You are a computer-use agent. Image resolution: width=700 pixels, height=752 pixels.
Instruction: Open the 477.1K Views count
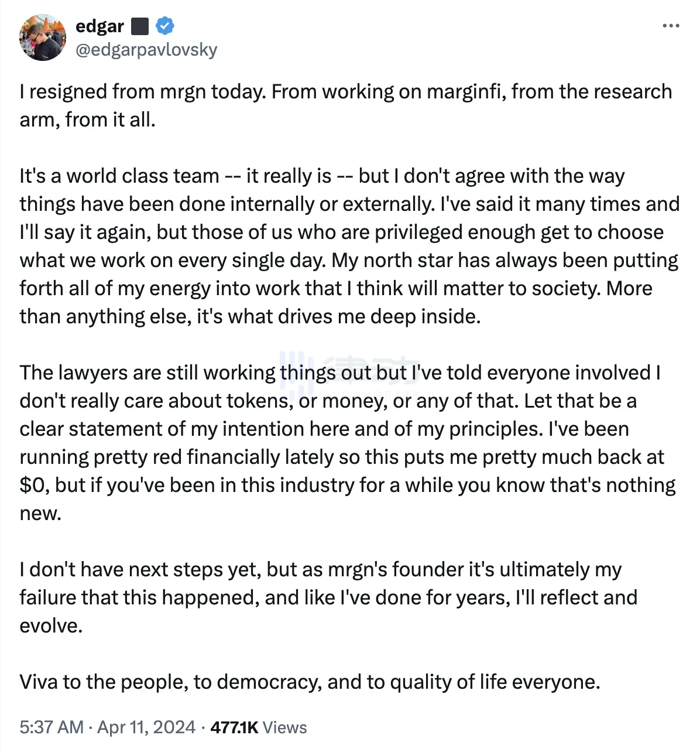point(258,727)
